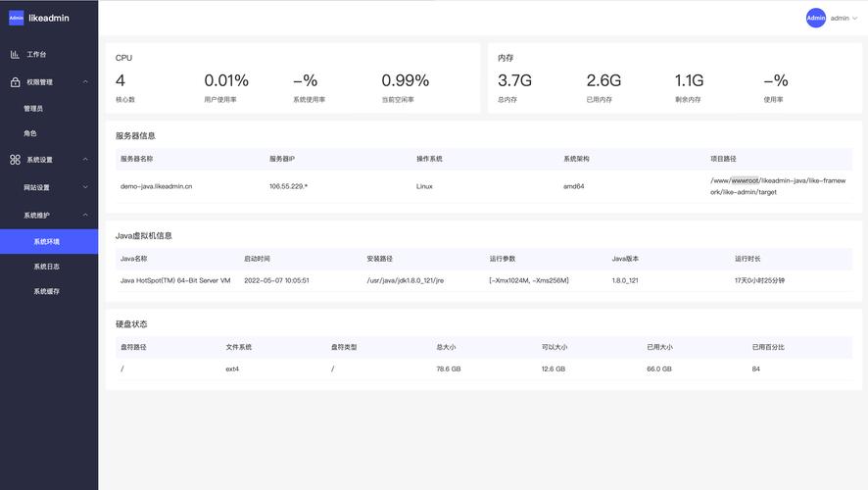Click the 运行参数 column header

point(503,259)
